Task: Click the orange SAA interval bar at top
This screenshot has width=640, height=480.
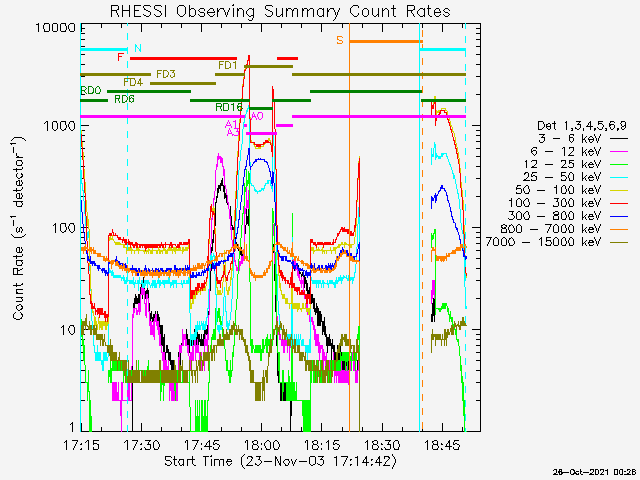Action: (386, 41)
